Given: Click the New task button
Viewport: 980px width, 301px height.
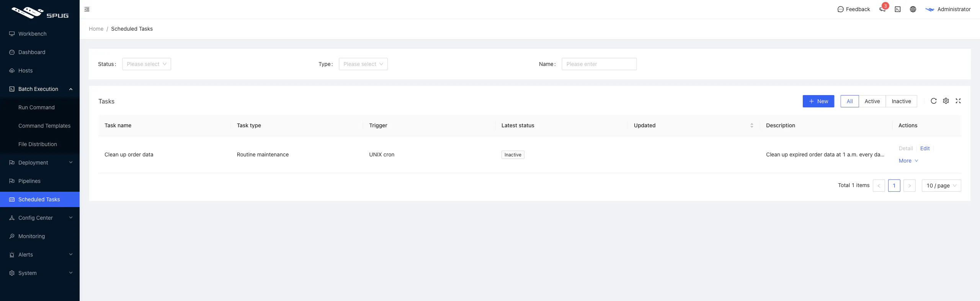Looking at the screenshot, I should coord(818,101).
